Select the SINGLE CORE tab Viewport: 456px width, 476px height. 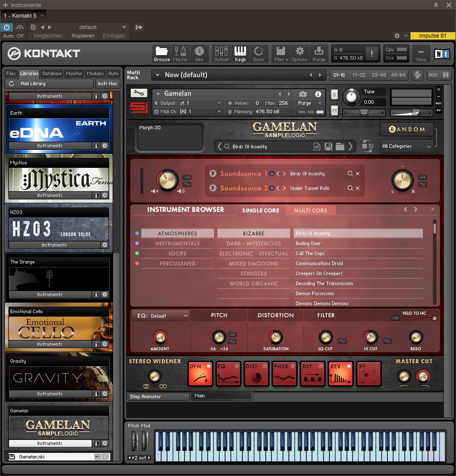261,210
